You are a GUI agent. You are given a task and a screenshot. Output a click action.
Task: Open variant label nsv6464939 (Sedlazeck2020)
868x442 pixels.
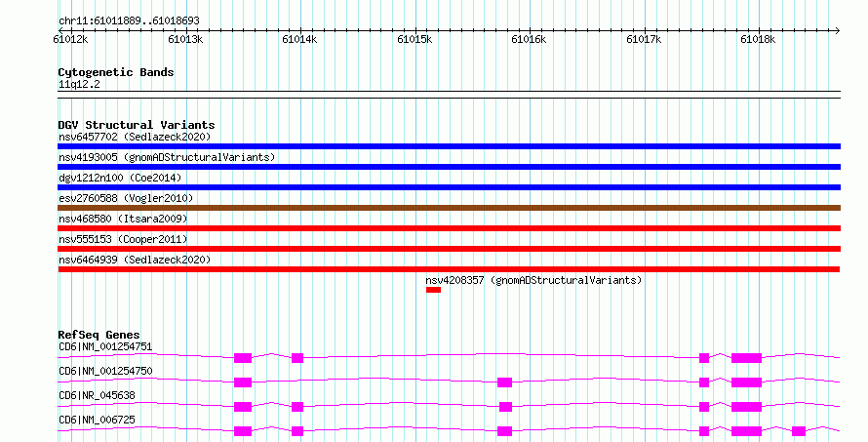(135, 260)
